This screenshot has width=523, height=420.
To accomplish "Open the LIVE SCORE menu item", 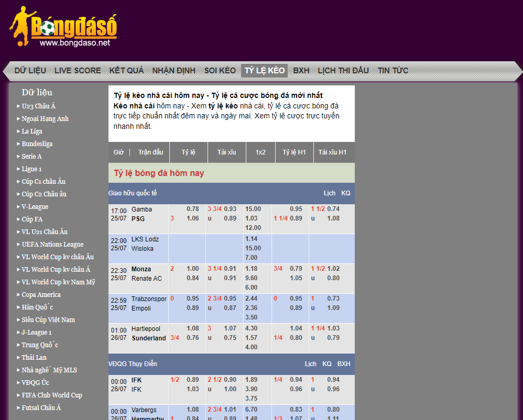I will [x=78, y=71].
